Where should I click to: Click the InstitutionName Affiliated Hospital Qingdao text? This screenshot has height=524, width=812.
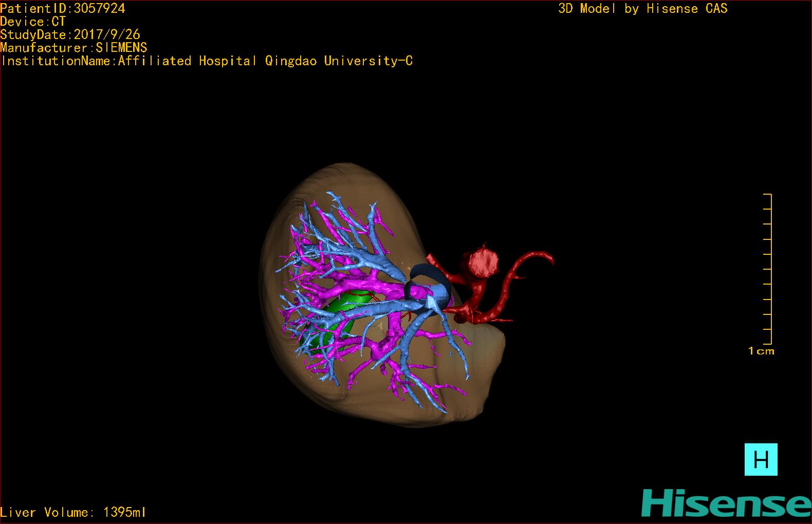pos(207,61)
